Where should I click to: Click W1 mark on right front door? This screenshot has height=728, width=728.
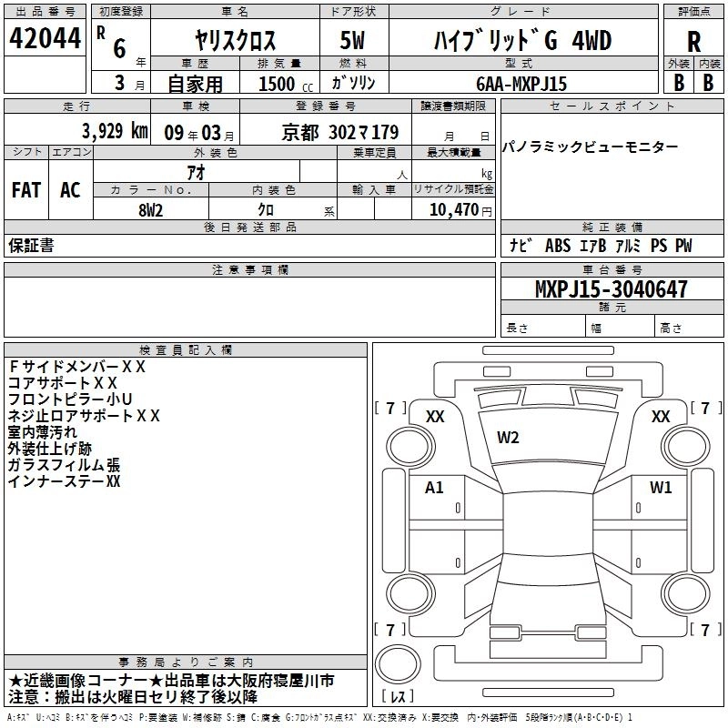tap(661, 488)
